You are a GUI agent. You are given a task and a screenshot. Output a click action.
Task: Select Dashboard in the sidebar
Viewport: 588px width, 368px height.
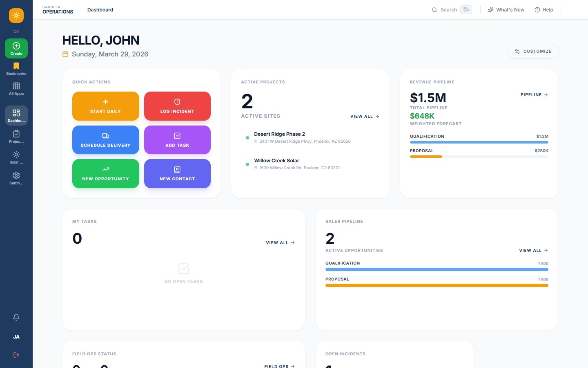16,116
